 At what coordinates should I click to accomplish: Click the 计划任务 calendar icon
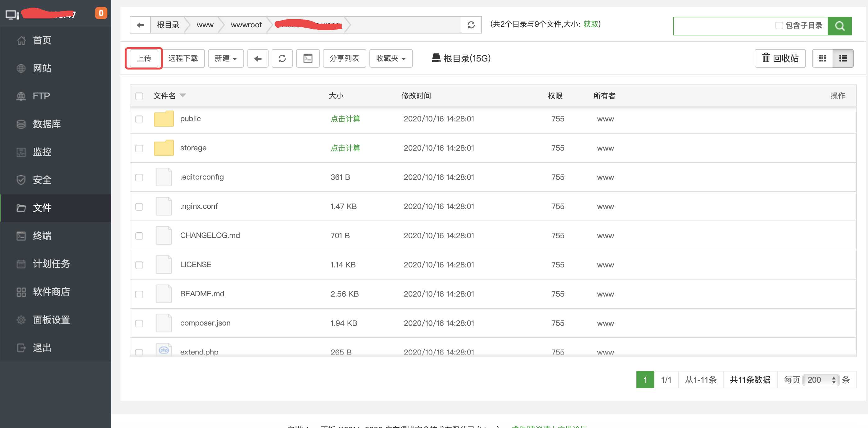21,264
